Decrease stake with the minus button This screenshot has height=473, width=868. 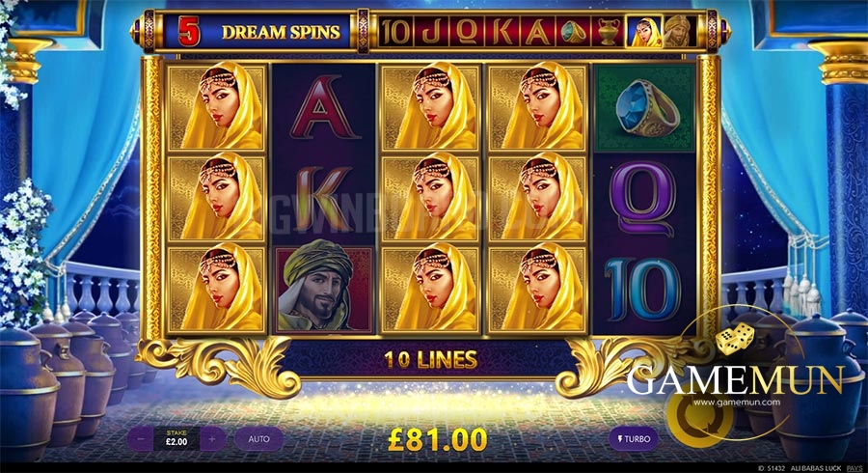click(x=141, y=439)
